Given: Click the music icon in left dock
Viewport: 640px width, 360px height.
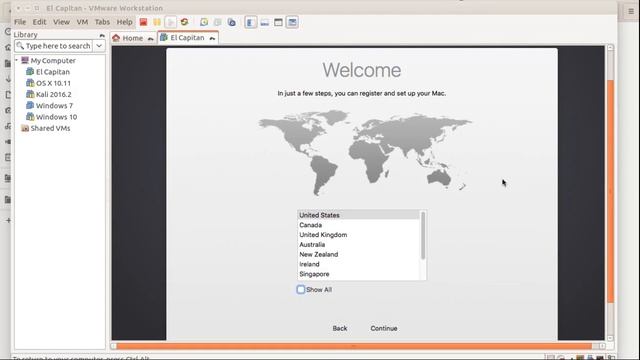Looking at the screenshot, I should (8, 126).
